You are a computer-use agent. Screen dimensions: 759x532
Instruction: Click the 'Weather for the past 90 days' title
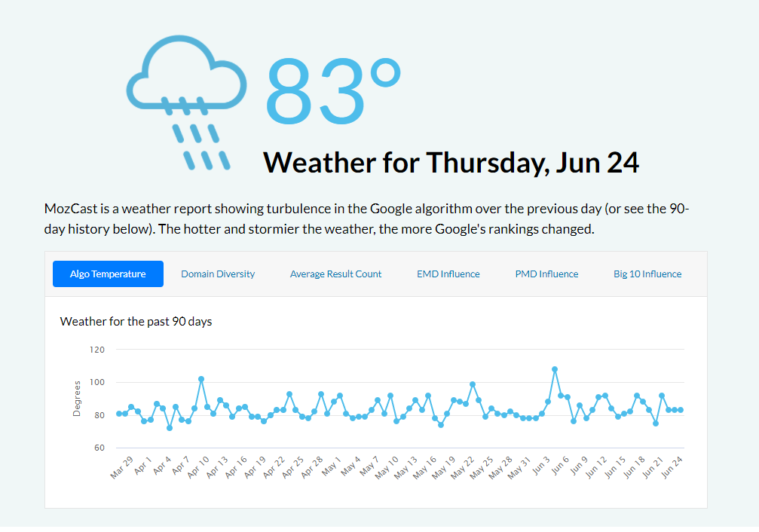pos(136,322)
